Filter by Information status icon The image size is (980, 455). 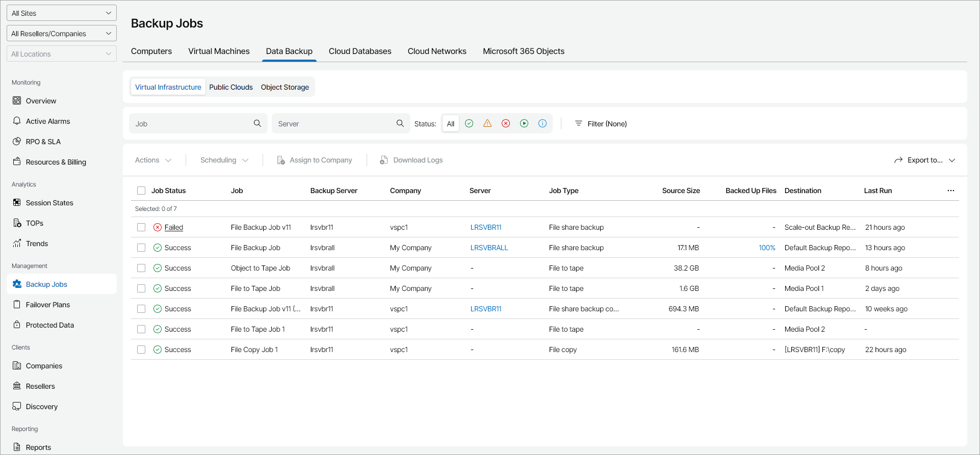(x=543, y=123)
